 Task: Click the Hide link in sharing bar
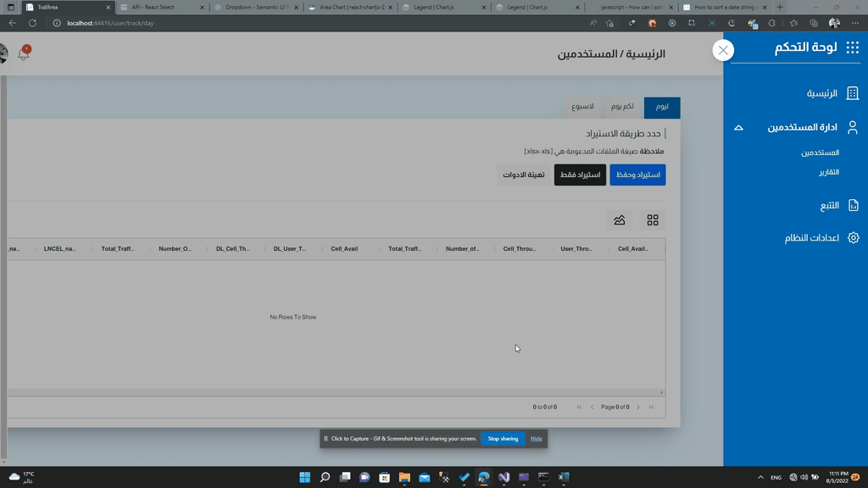point(537,439)
